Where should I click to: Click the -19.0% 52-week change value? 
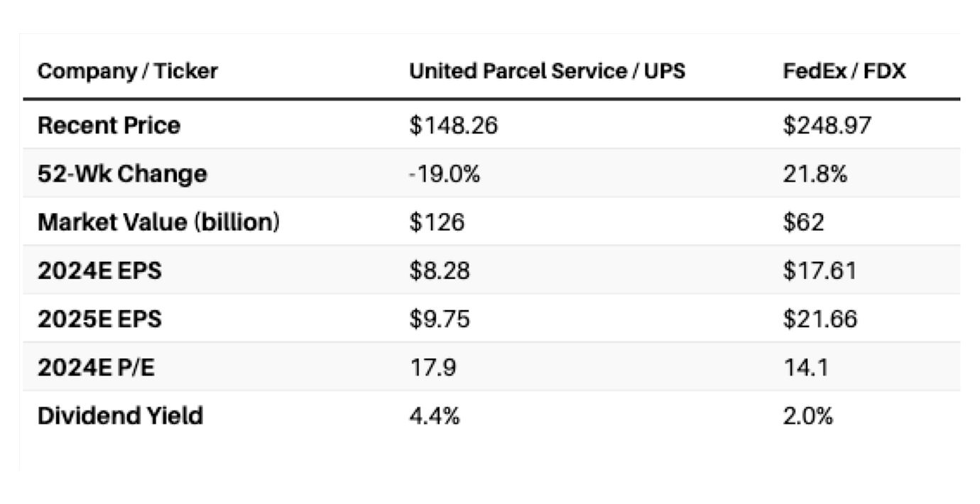[x=444, y=173]
